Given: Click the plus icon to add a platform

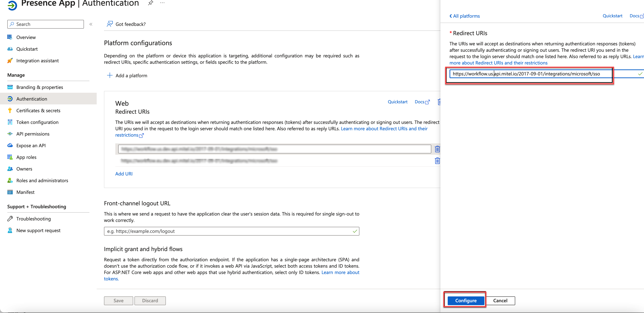Looking at the screenshot, I should (x=110, y=75).
